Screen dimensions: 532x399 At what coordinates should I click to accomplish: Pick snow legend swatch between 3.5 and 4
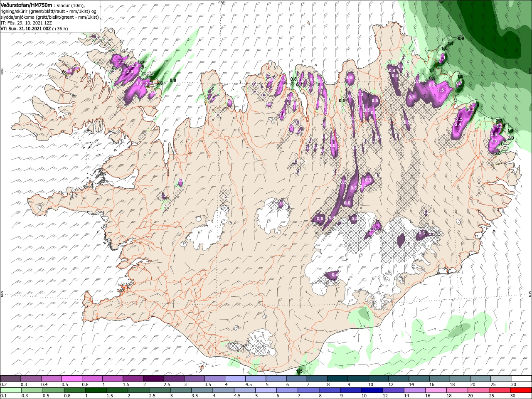[214, 379]
